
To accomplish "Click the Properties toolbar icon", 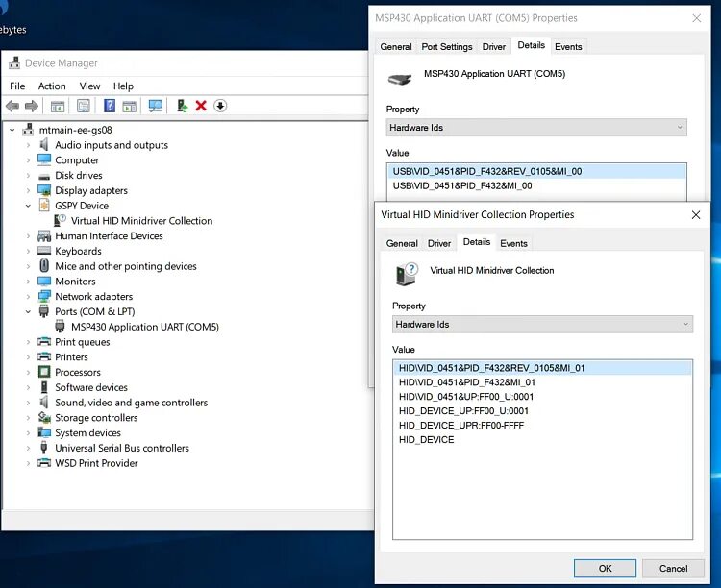I will [x=84, y=107].
